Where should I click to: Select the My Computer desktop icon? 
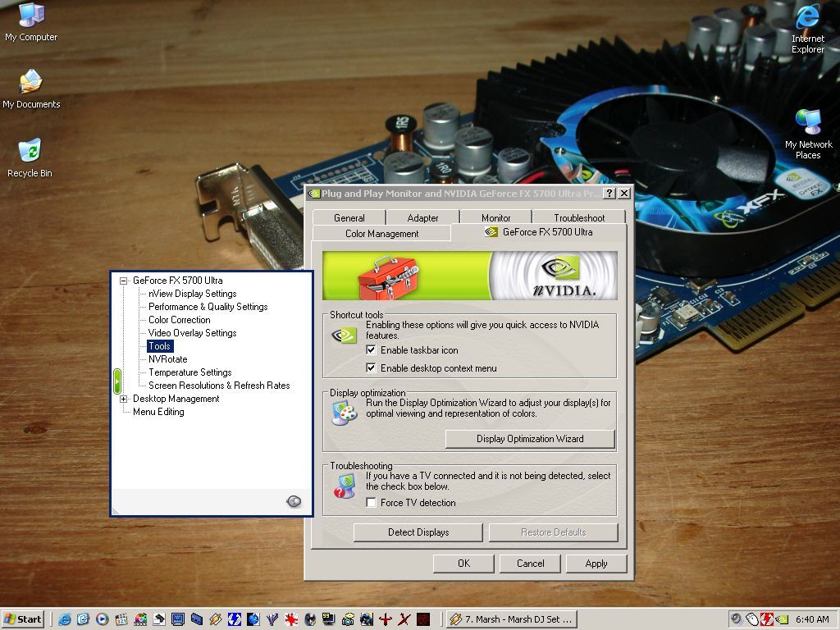[x=31, y=22]
